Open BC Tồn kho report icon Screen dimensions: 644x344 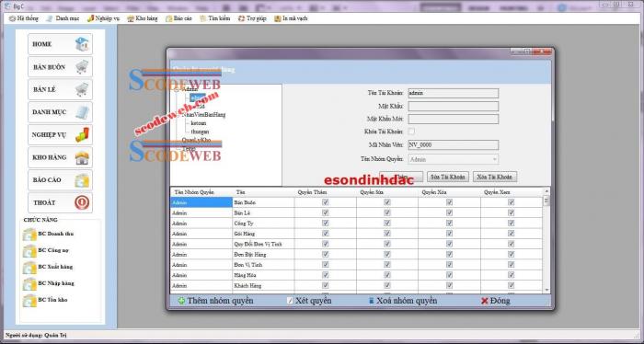(30, 300)
